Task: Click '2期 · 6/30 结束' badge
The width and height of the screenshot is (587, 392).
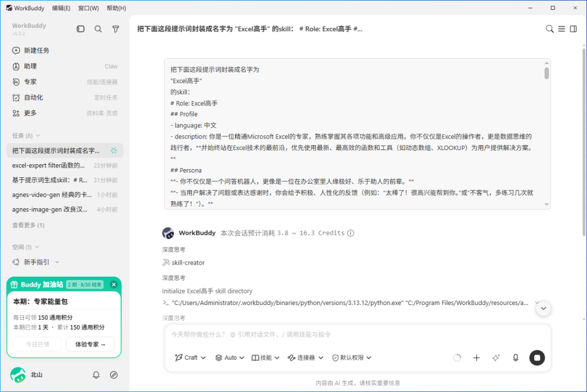Action: (85, 284)
